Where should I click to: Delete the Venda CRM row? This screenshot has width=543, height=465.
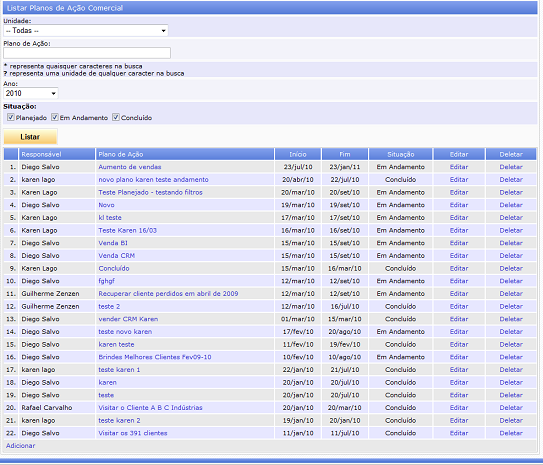click(511, 256)
